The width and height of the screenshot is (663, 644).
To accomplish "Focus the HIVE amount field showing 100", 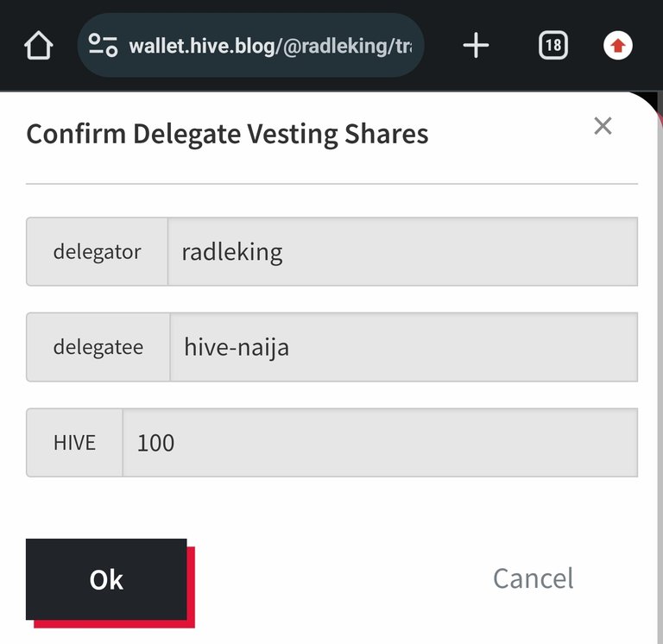I will (x=380, y=443).
